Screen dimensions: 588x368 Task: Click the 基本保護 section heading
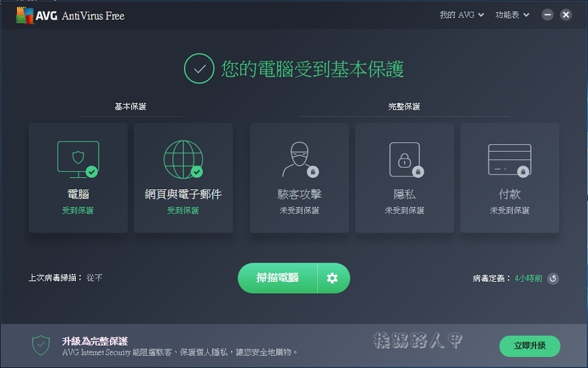click(x=131, y=107)
